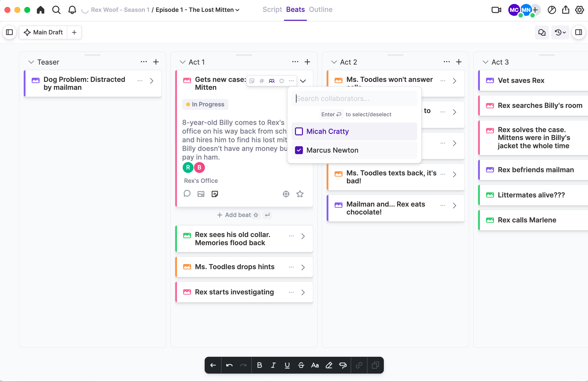The width and height of the screenshot is (588, 382).
Task: Click the sticky note icon under Rex's Office
Action: pyautogui.click(x=215, y=194)
